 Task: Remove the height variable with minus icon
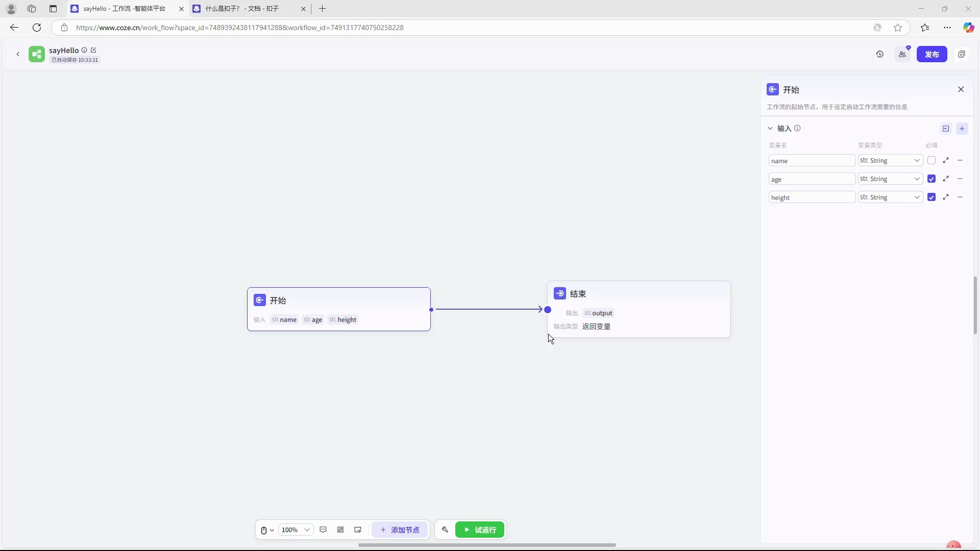[x=960, y=197]
